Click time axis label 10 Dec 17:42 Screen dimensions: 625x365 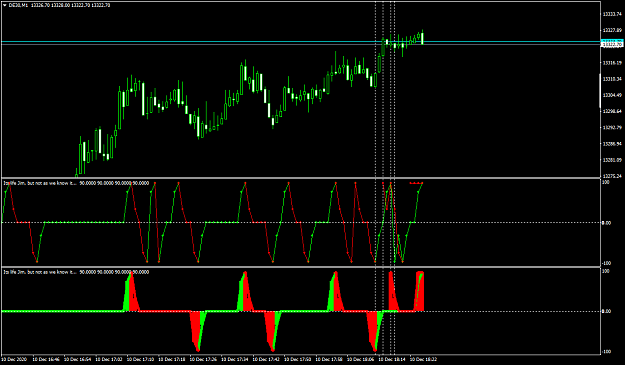[x=267, y=359]
